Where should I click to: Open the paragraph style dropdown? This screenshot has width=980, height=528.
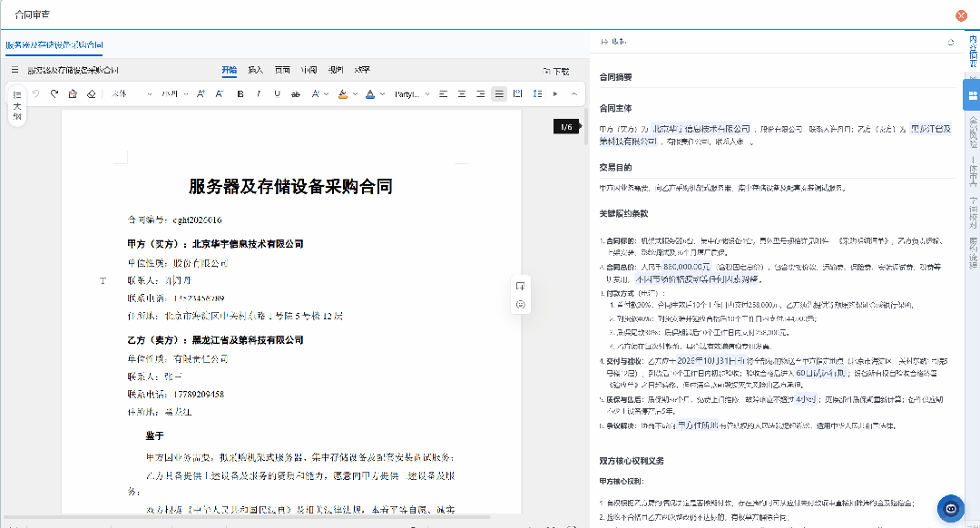point(412,93)
